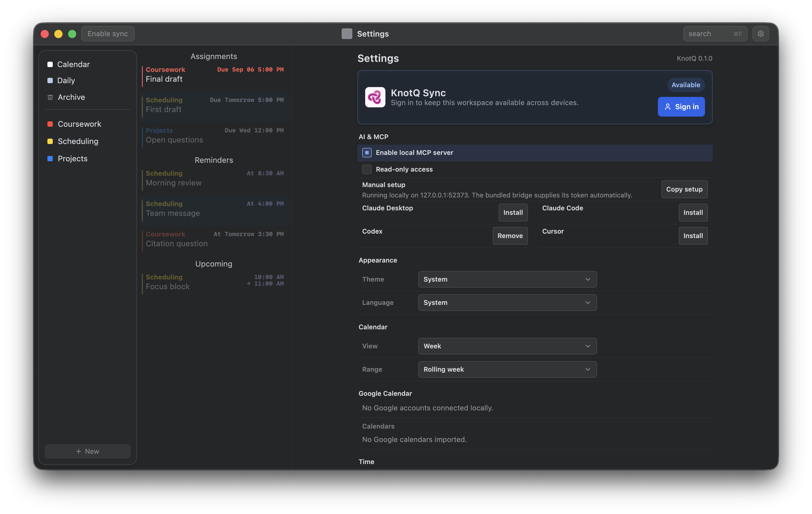
Task: Open the Theme dropdown
Action: [507, 279]
